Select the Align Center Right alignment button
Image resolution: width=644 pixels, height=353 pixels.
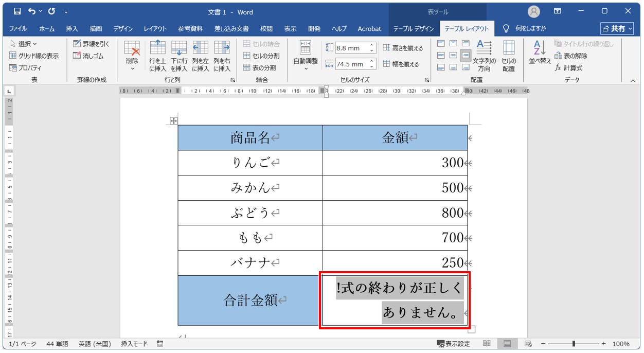tap(465, 55)
